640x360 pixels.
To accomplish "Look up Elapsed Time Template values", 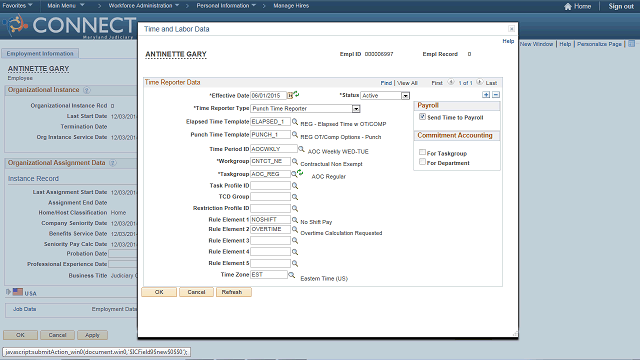I will pos(295,122).
